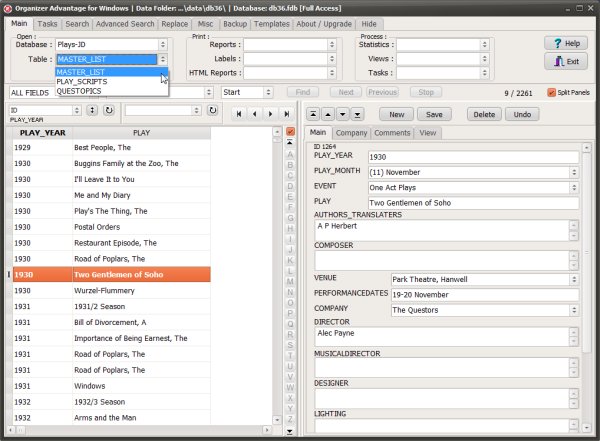The height and width of the screenshot is (441, 600).
Task: Switch to Company tab in record panel
Action: (x=351, y=133)
